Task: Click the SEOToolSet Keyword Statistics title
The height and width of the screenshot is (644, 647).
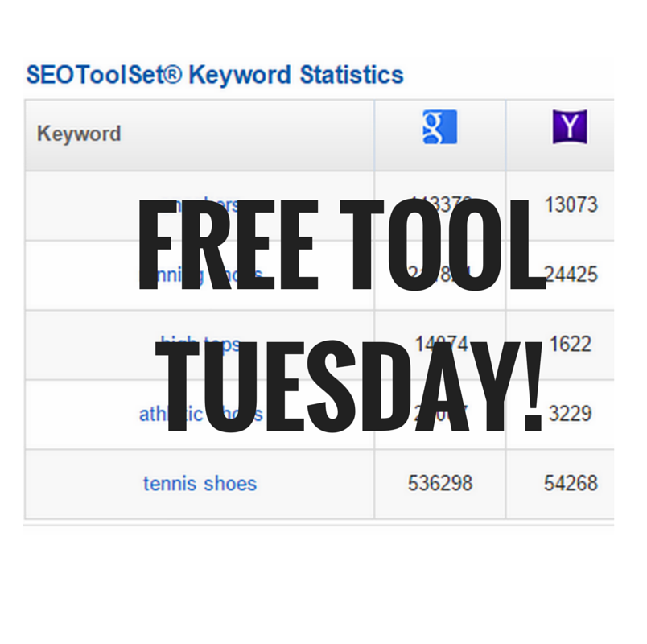Action: (x=215, y=75)
